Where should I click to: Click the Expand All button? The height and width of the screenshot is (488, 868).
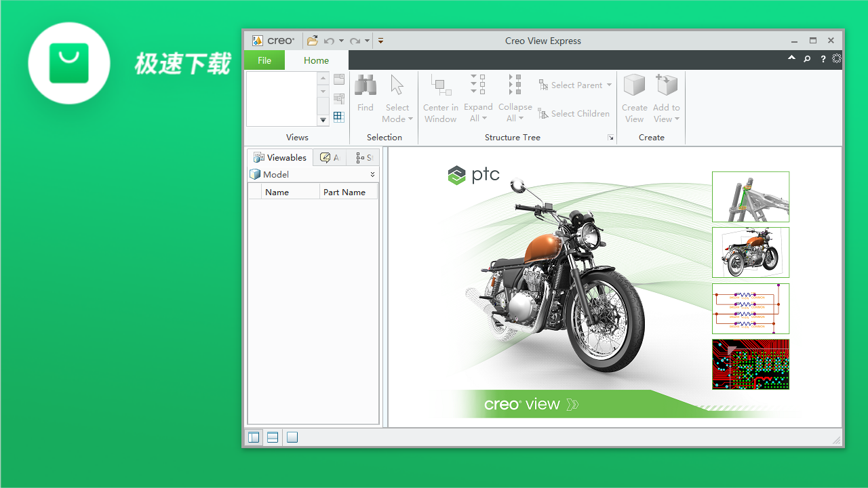click(x=478, y=98)
